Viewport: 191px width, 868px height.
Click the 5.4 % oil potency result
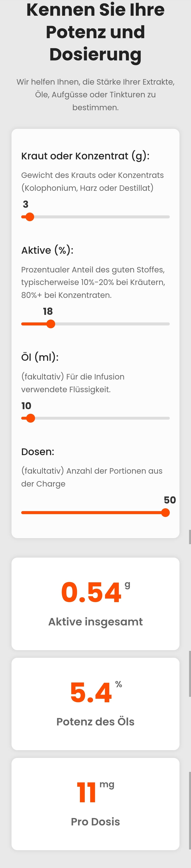coord(91,693)
